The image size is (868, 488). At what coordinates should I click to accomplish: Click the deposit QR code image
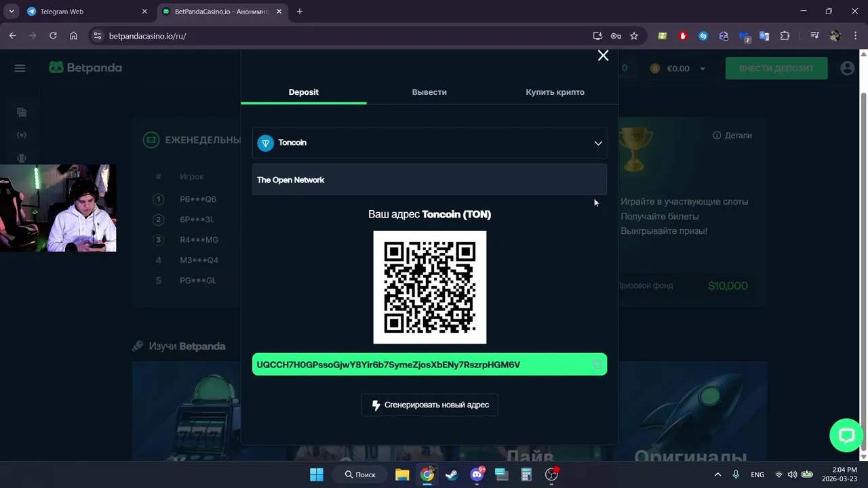click(429, 287)
